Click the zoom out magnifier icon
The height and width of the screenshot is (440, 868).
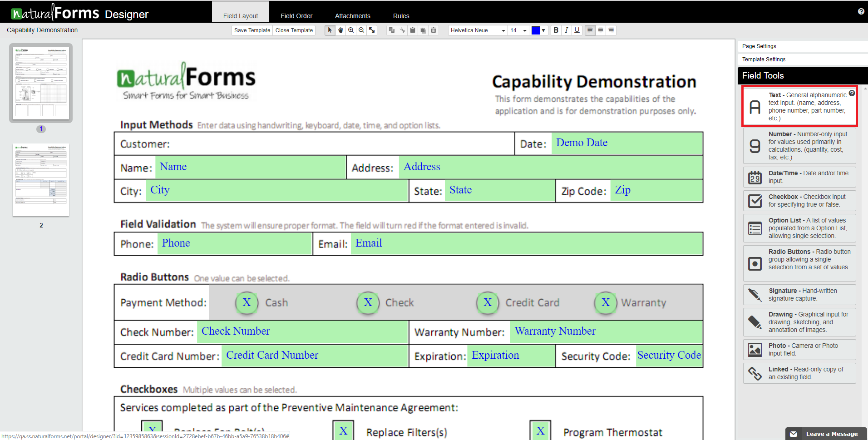click(361, 30)
